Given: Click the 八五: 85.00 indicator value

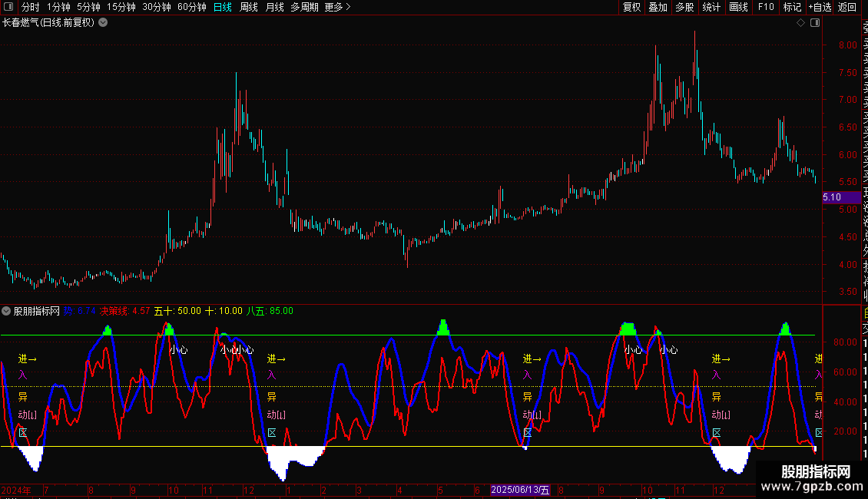Looking at the screenshot, I should [x=270, y=311].
